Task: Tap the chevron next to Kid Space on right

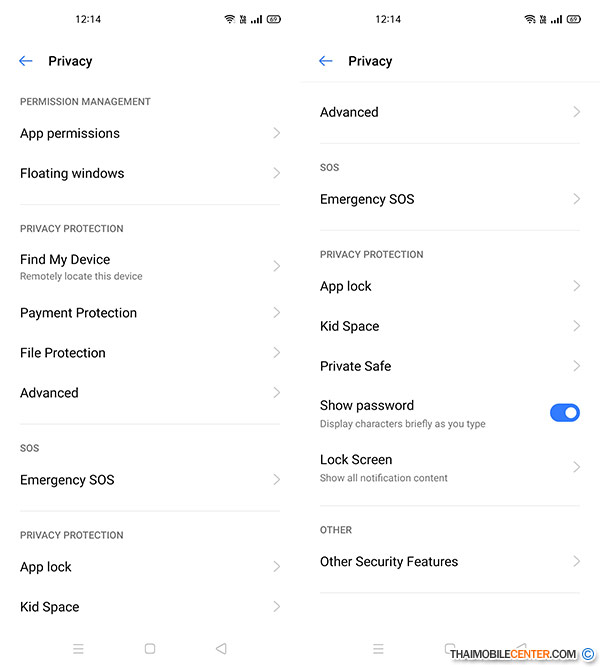Action: 577,326
